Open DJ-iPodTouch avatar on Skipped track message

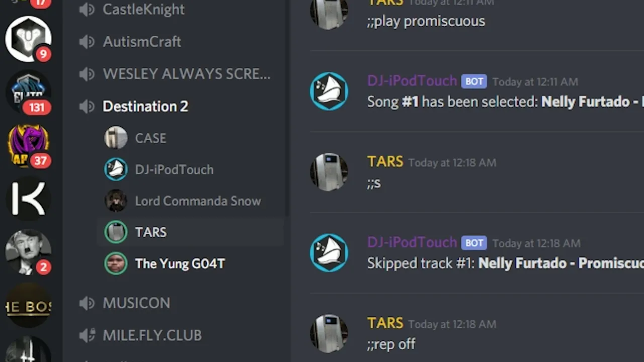(x=329, y=253)
